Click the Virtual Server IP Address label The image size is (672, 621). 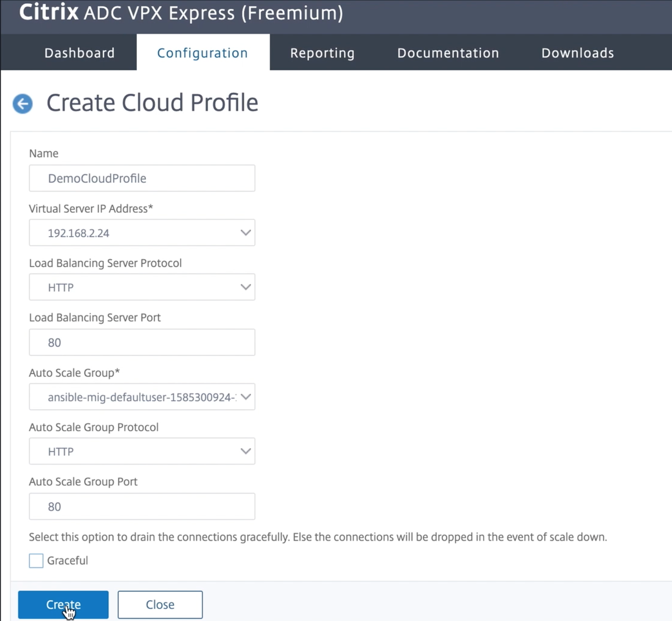click(x=91, y=209)
